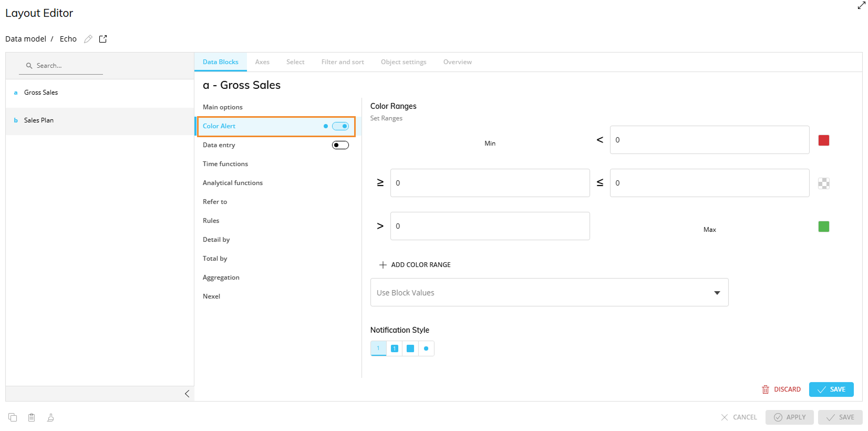
Task: Click the Discard button label
Action: (x=787, y=389)
